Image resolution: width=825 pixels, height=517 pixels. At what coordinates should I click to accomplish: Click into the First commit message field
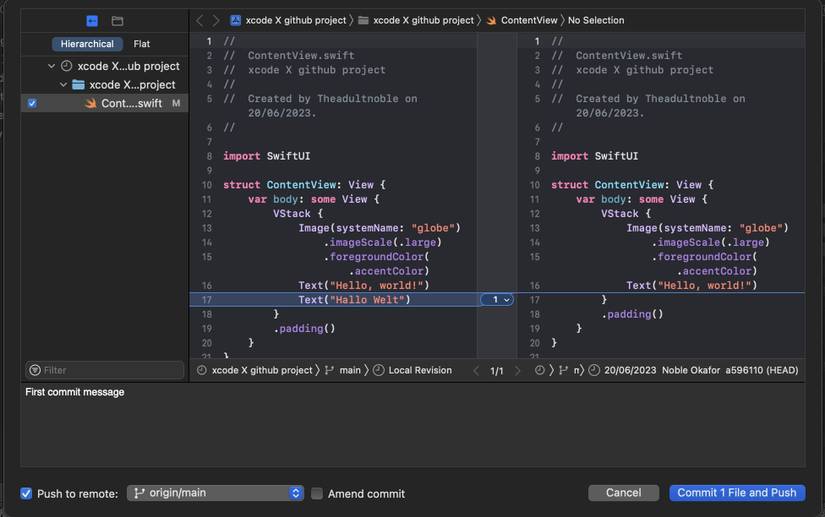(412, 425)
